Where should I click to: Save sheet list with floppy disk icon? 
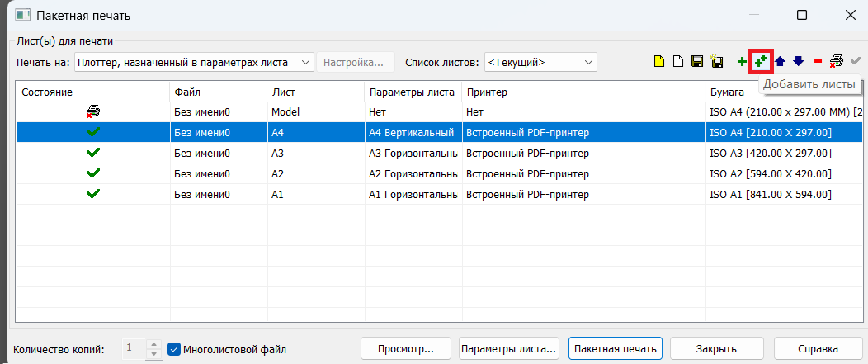[x=697, y=62]
